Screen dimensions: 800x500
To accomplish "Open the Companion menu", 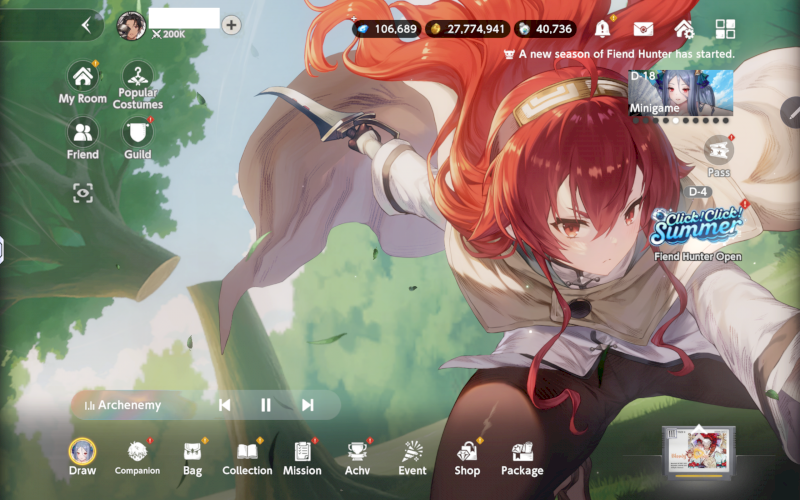I will pyautogui.click(x=137, y=452).
